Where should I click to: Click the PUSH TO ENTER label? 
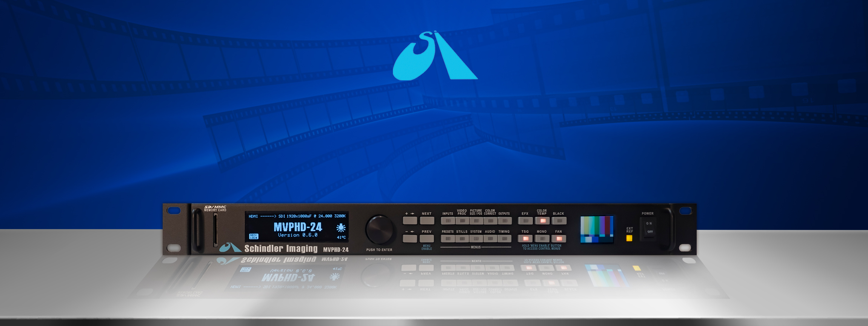(x=379, y=250)
